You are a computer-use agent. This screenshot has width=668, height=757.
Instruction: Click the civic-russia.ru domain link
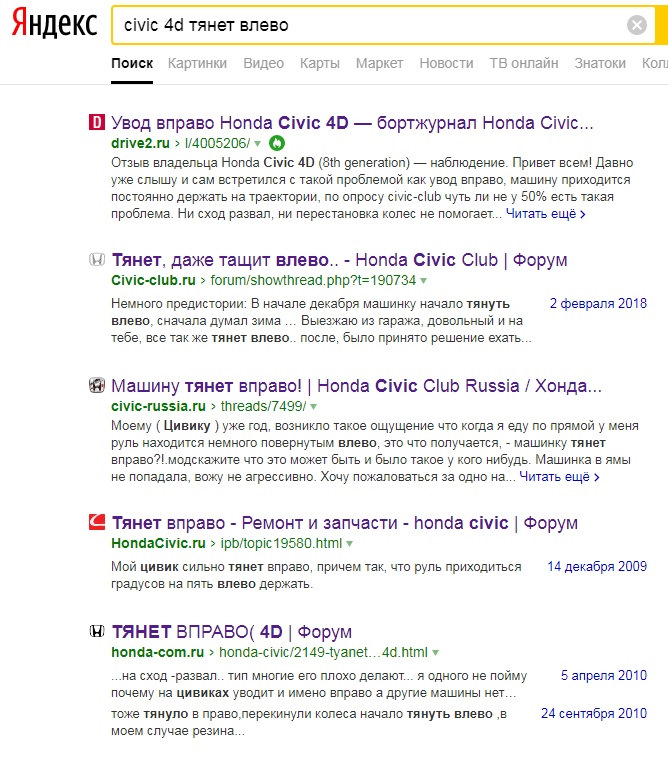click(158, 407)
